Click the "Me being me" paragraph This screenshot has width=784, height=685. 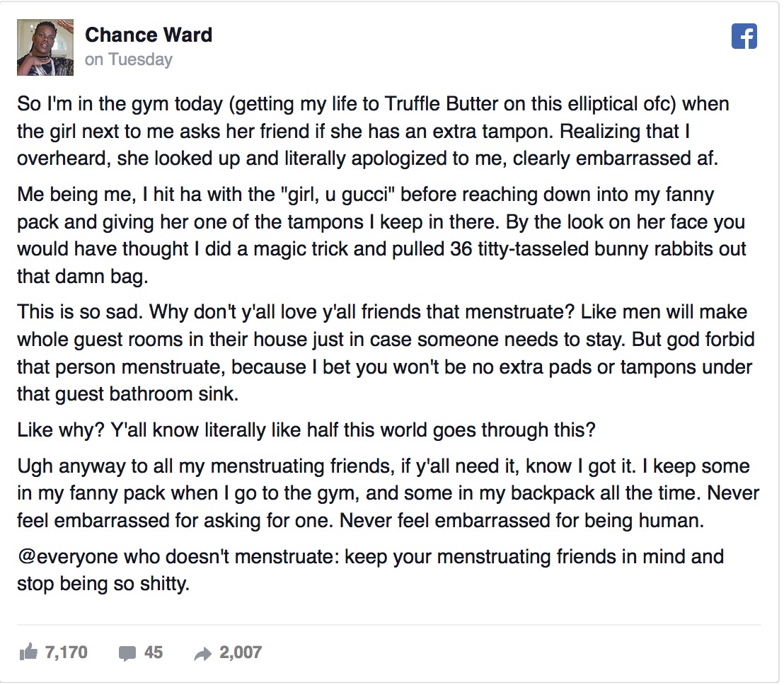(381, 235)
